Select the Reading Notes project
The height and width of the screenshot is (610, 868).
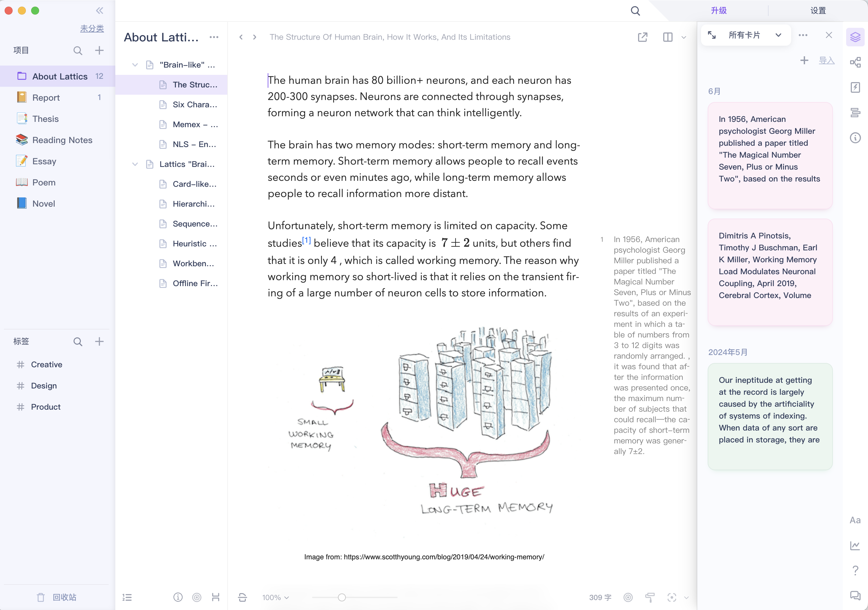(57, 140)
